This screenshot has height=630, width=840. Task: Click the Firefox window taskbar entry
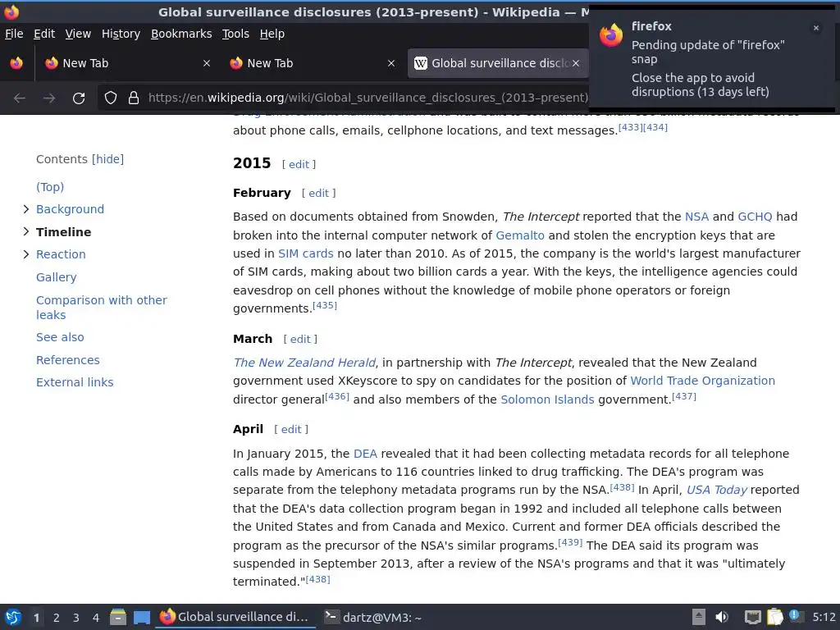pyautogui.click(x=235, y=617)
